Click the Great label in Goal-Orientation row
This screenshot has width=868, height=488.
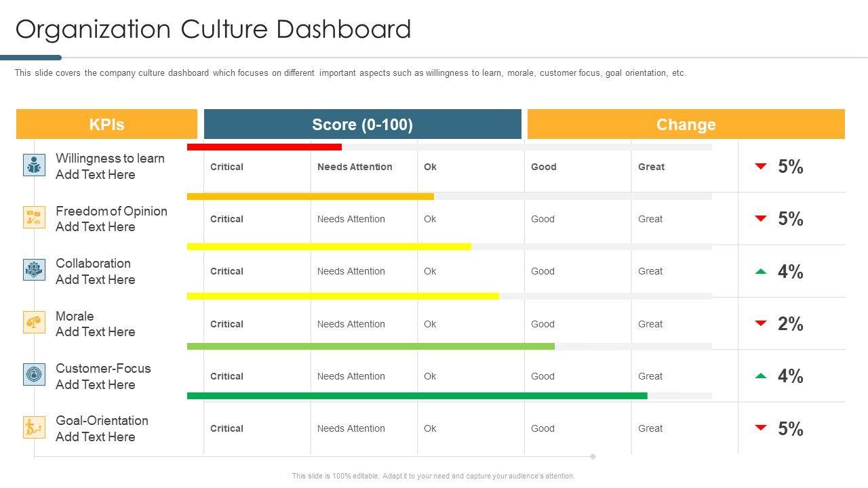tap(650, 428)
